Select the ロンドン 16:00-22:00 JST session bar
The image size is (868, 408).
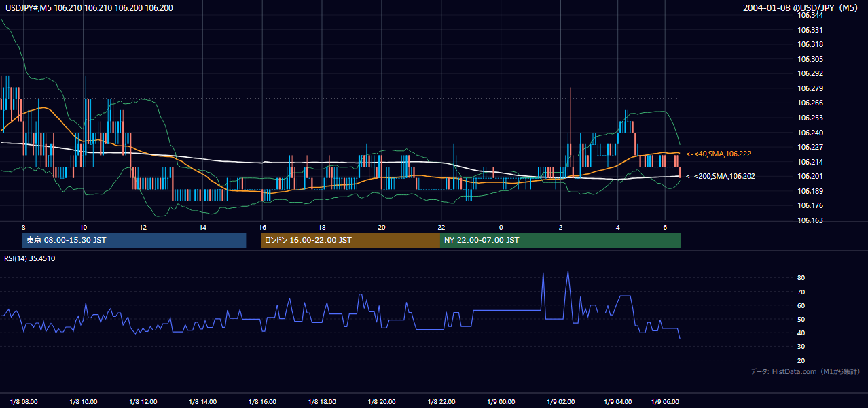(x=350, y=240)
